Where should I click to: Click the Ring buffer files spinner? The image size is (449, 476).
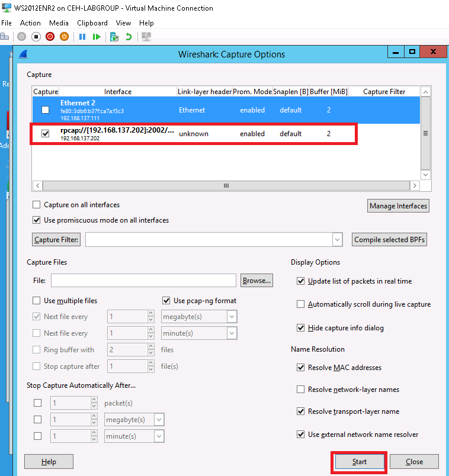(131, 350)
